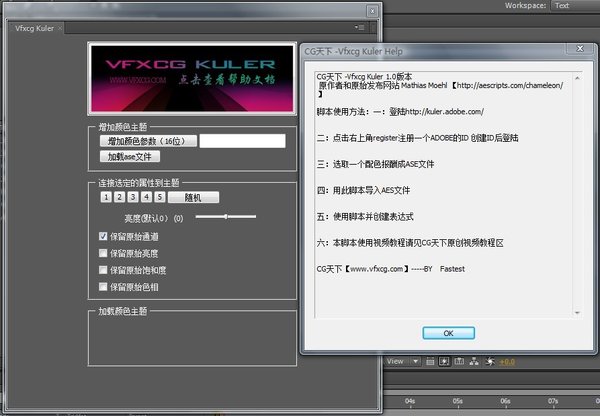Focus the hex color value input field
The image size is (600, 416).
(x=242, y=141)
